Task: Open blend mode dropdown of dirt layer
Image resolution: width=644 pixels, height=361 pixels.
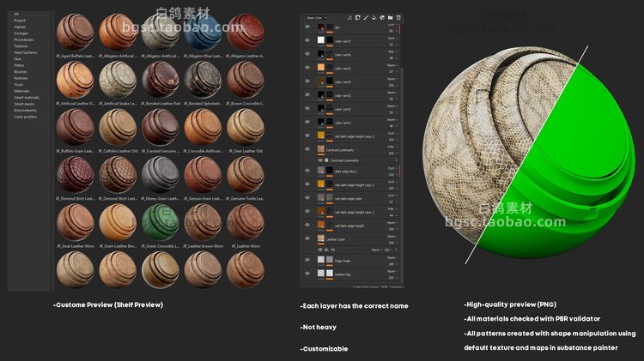Action: (392, 25)
